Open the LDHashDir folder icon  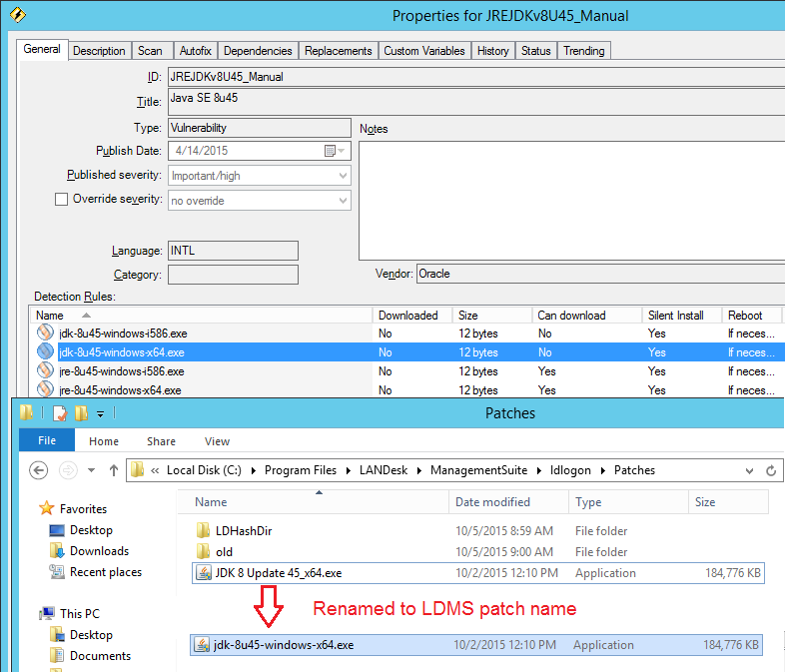[x=202, y=531]
